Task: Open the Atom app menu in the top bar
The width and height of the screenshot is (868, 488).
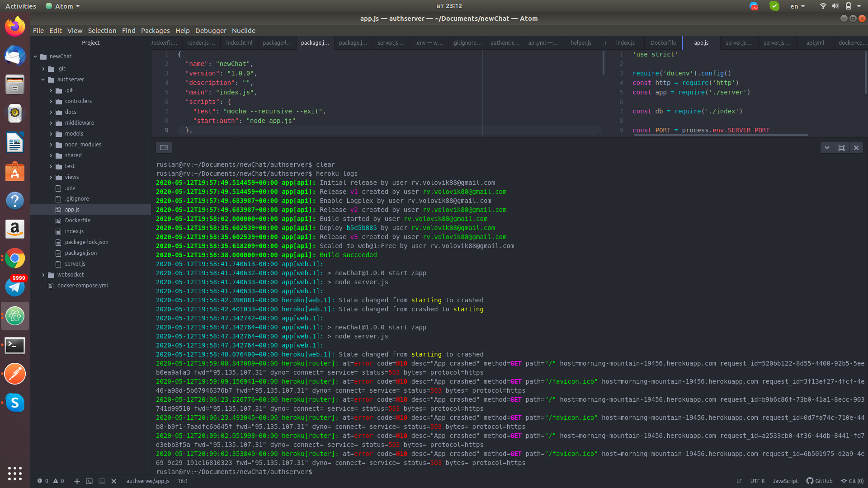Action: click(63, 6)
